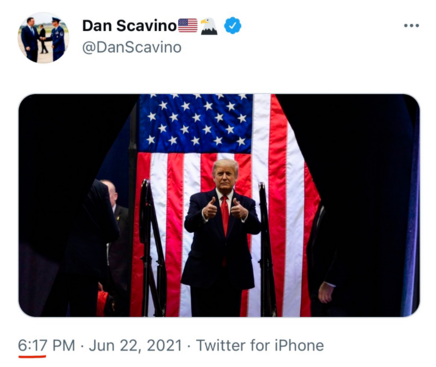Open Dan Scavino's round profile picture

tap(43, 37)
